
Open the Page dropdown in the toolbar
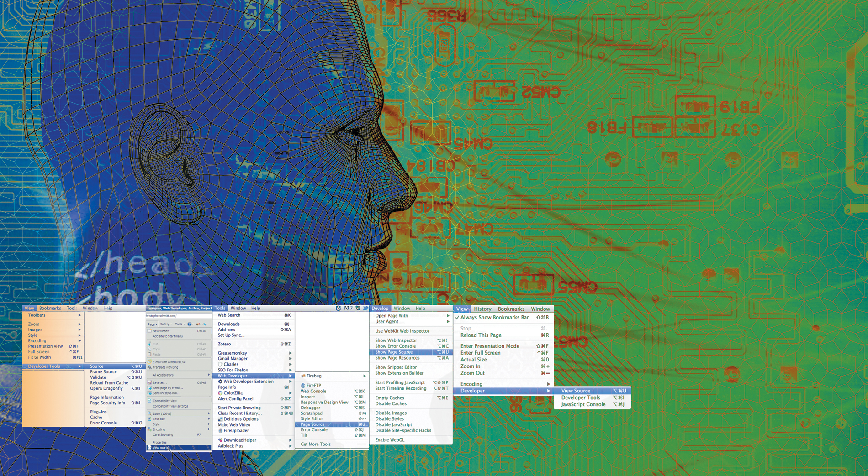point(153,324)
